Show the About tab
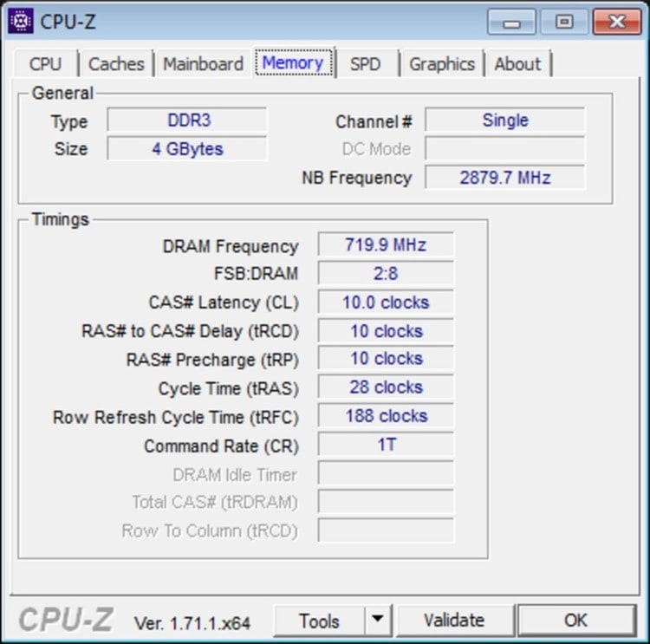 [517, 64]
